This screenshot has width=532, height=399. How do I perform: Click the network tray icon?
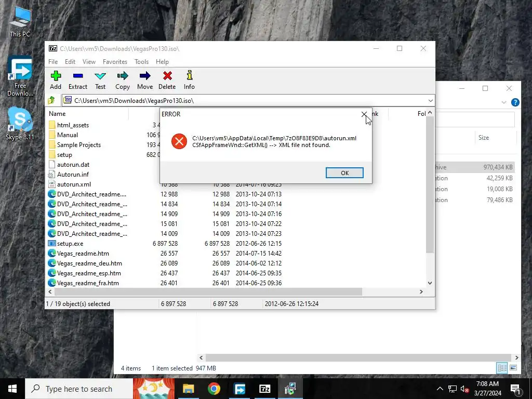pos(453,389)
